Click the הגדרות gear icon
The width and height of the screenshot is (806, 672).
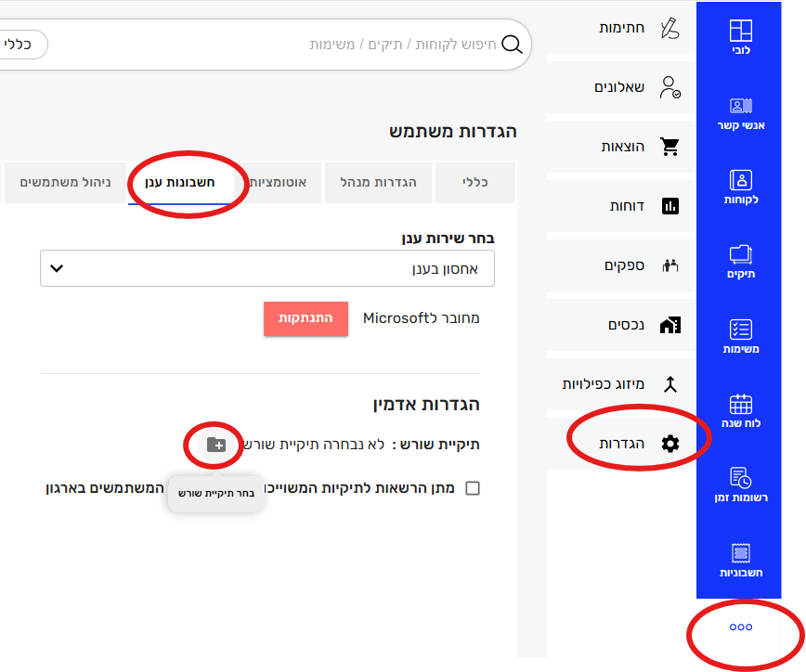pyautogui.click(x=669, y=444)
